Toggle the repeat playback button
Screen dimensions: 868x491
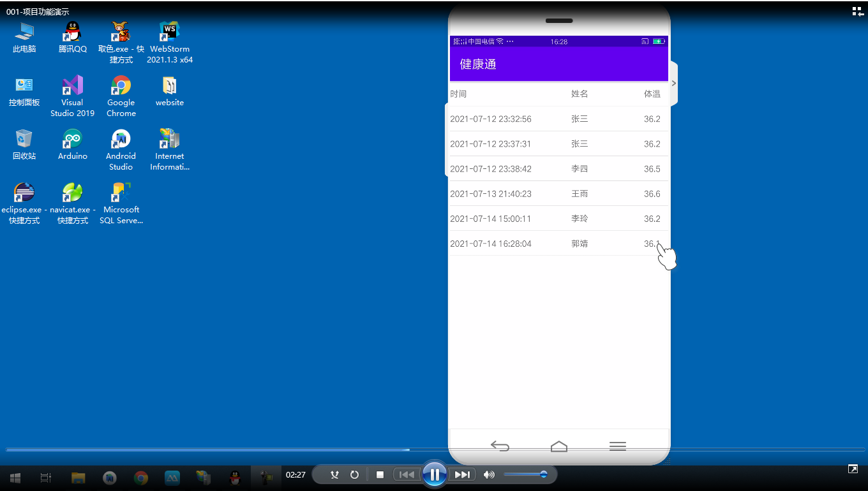coord(354,474)
